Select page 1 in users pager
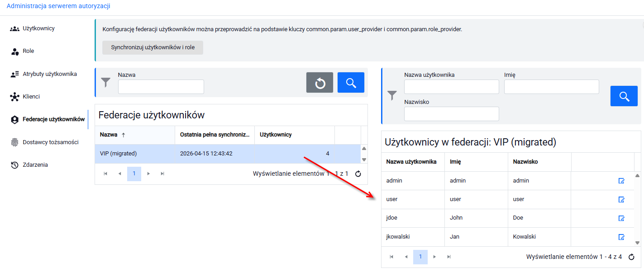Image resolution: width=644 pixels, height=277 pixels. pos(420,257)
